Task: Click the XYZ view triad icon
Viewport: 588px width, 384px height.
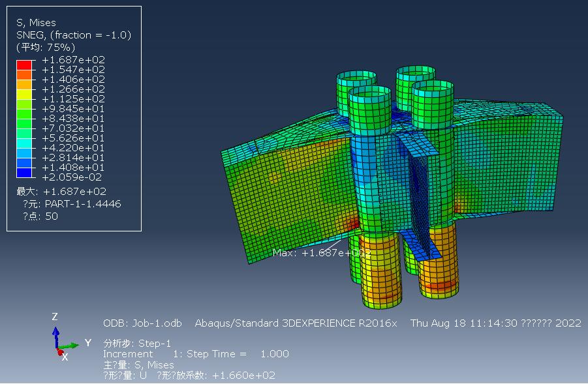Action: [x=66, y=338]
